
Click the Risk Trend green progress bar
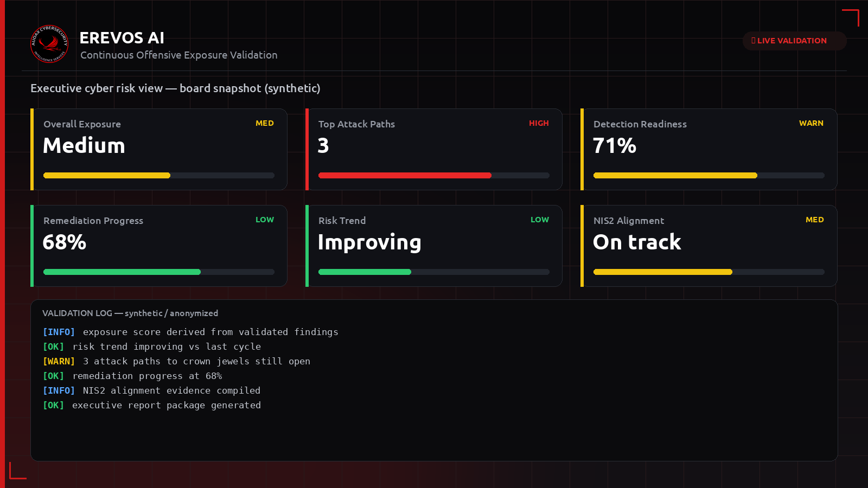point(434,272)
